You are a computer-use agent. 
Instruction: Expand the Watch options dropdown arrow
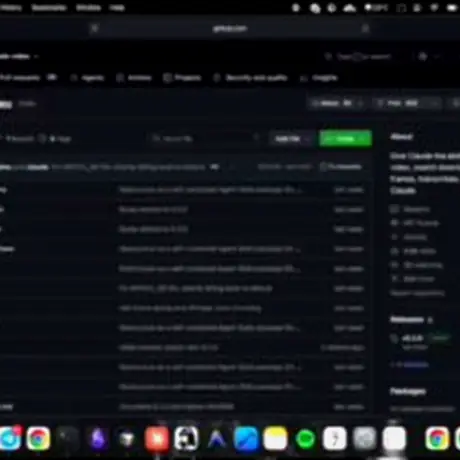tap(360, 103)
